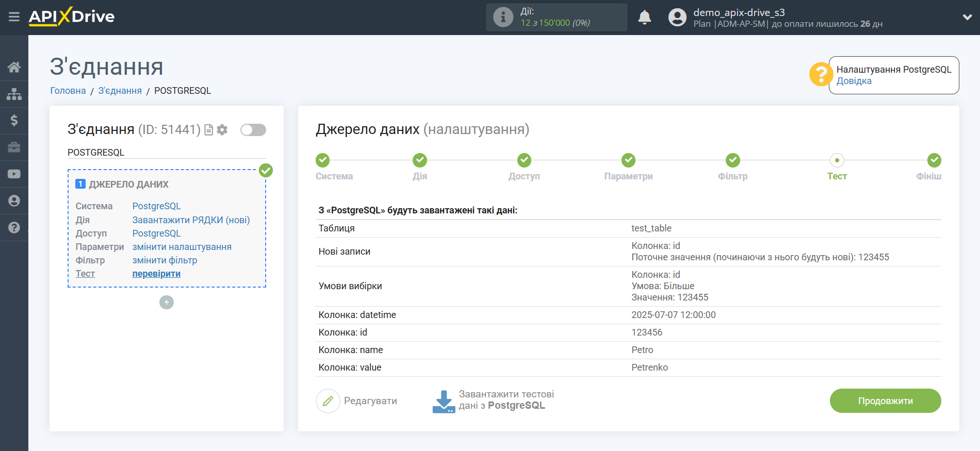Image resolution: width=980 pixels, height=451 pixels.
Task: Click the yellow help question icon
Action: tap(821, 74)
